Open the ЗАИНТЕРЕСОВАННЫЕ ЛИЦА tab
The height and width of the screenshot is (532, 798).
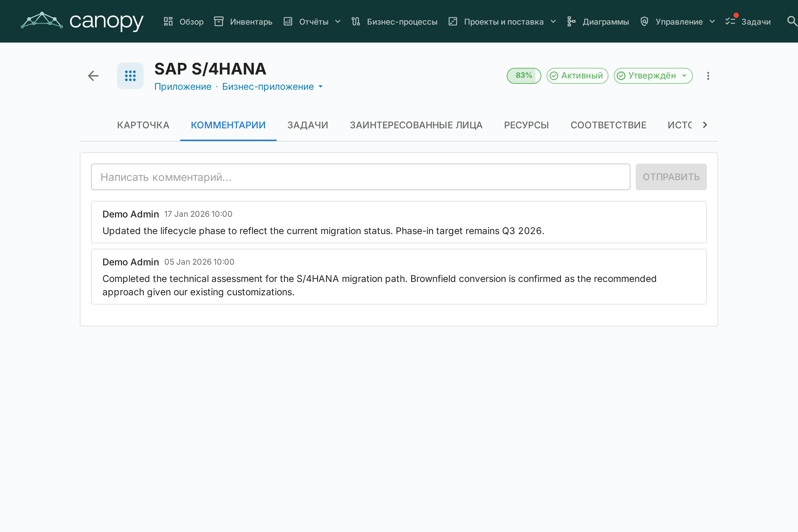[416, 125]
